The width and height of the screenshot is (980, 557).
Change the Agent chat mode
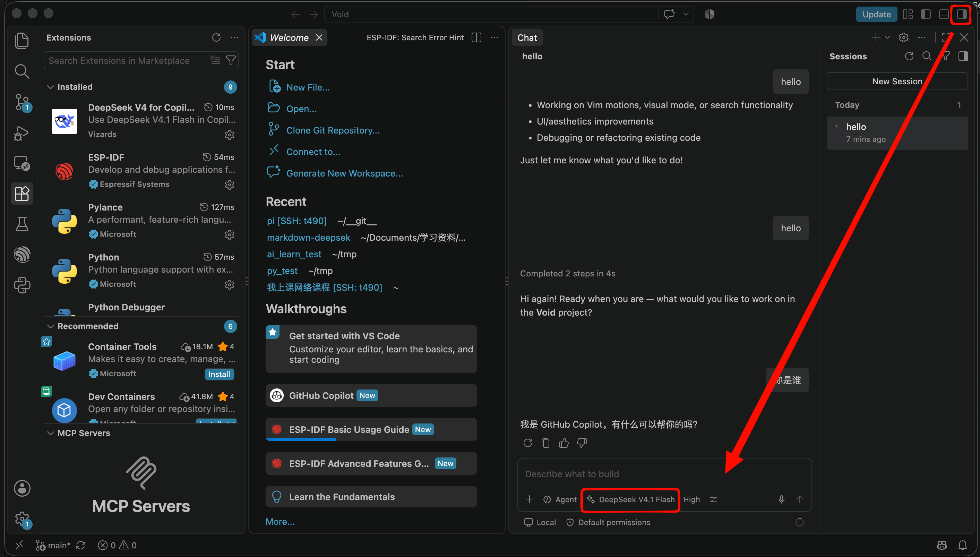point(560,499)
